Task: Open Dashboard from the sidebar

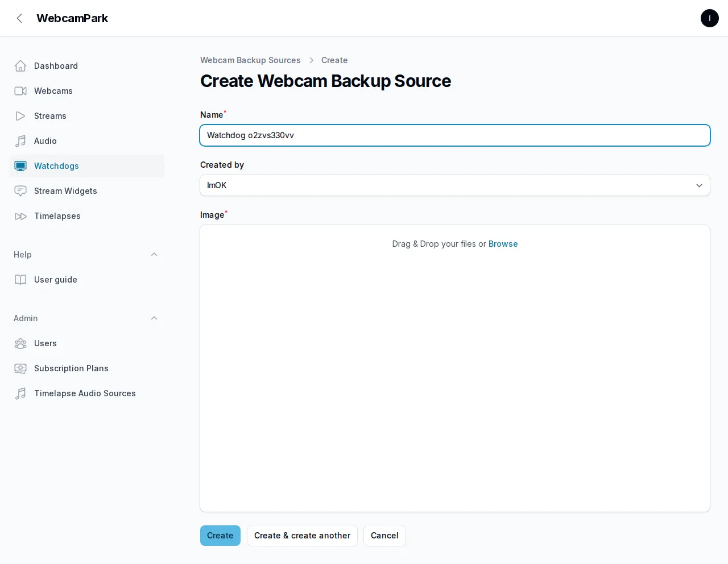Action: pyautogui.click(x=86, y=66)
